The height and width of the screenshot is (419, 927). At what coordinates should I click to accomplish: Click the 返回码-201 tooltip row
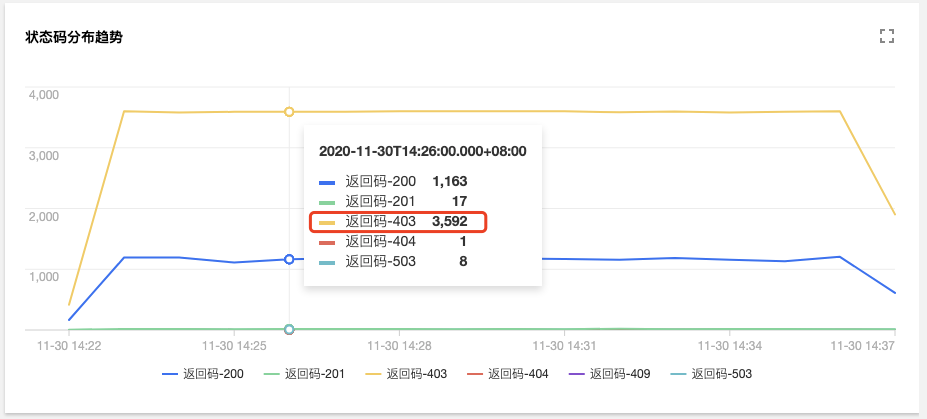pos(393,202)
